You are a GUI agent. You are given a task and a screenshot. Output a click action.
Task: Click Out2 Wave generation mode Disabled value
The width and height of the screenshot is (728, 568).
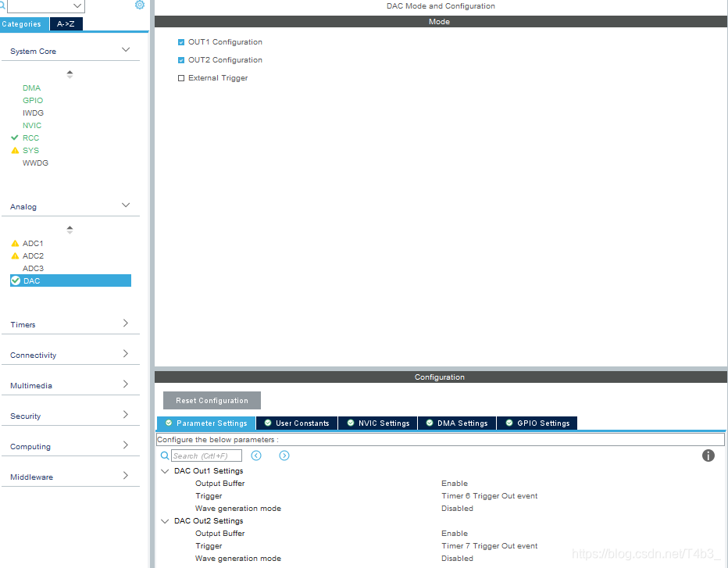[x=457, y=559]
